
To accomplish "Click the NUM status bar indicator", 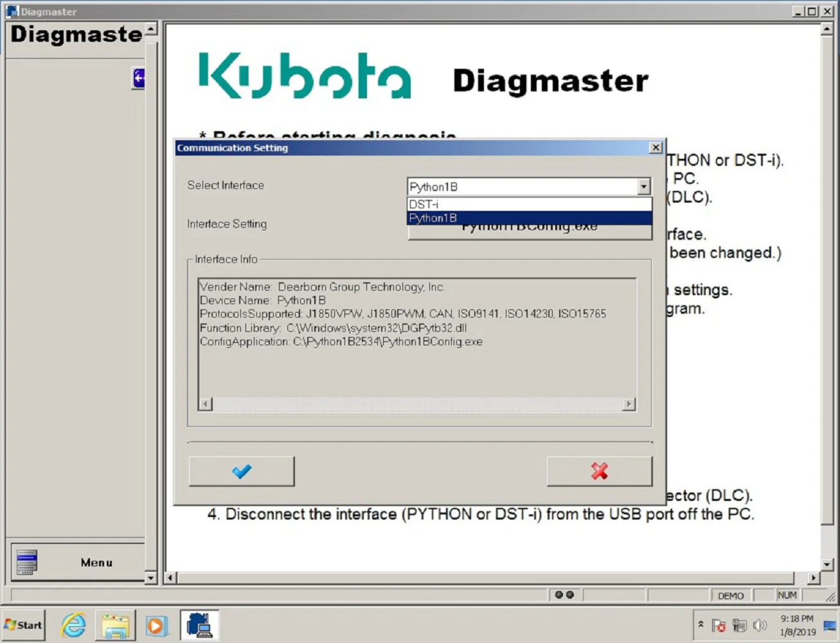I will (787, 595).
